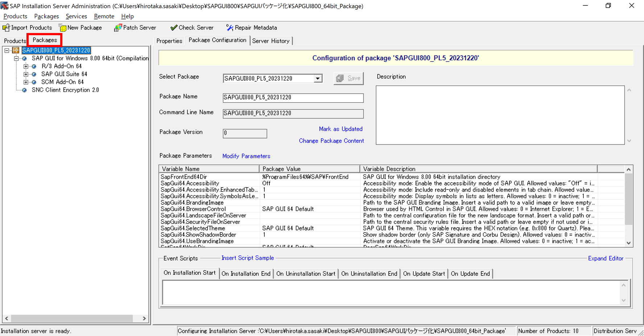This screenshot has height=336, width=644.
Task: Select the On Installation End script tab
Action: (x=246, y=274)
